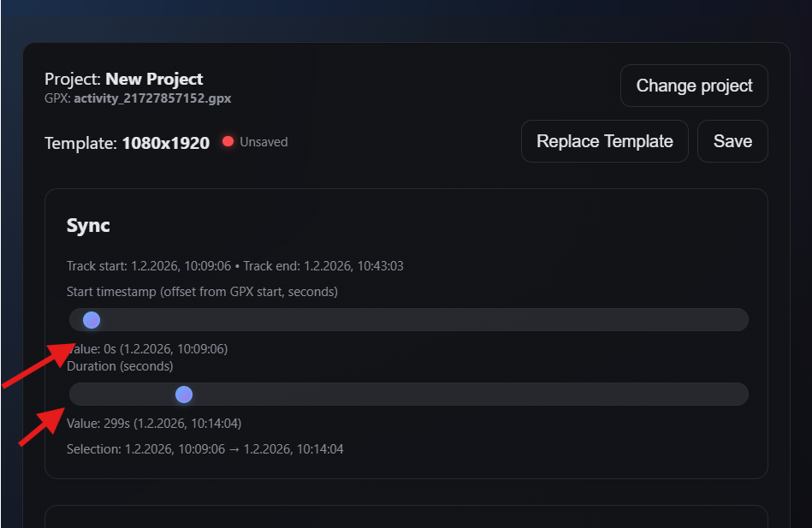Viewport: 812px width, 528px height.
Task: Click the Selection time range text
Action: [205, 449]
